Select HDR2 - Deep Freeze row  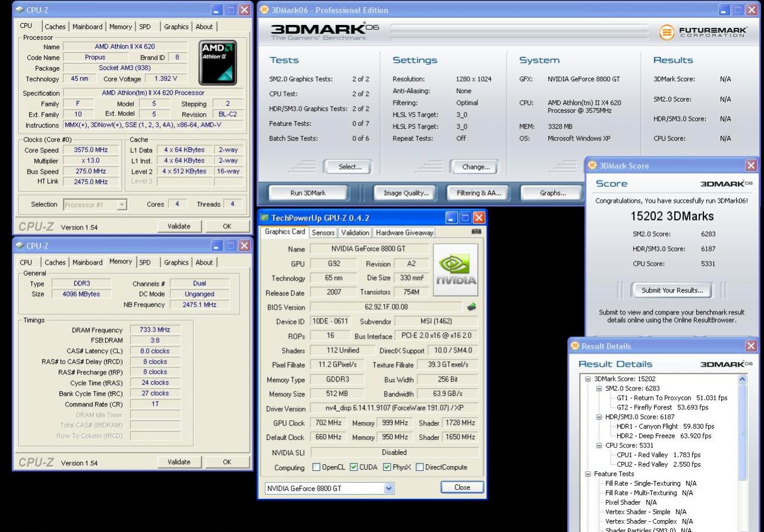point(664,436)
